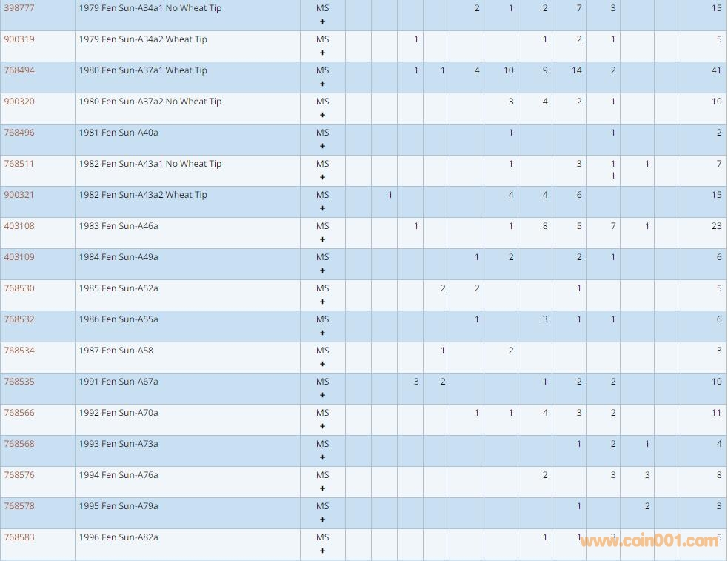The height and width of the screenshot is (561, 728).
Task: Click the 900321 ID link
Action: coord(19,195)
